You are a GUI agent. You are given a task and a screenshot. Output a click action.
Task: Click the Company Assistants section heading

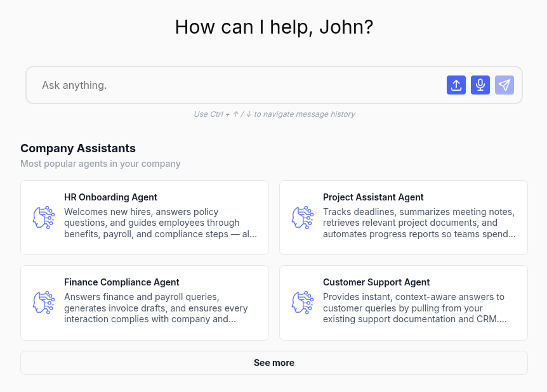(78, 148)
